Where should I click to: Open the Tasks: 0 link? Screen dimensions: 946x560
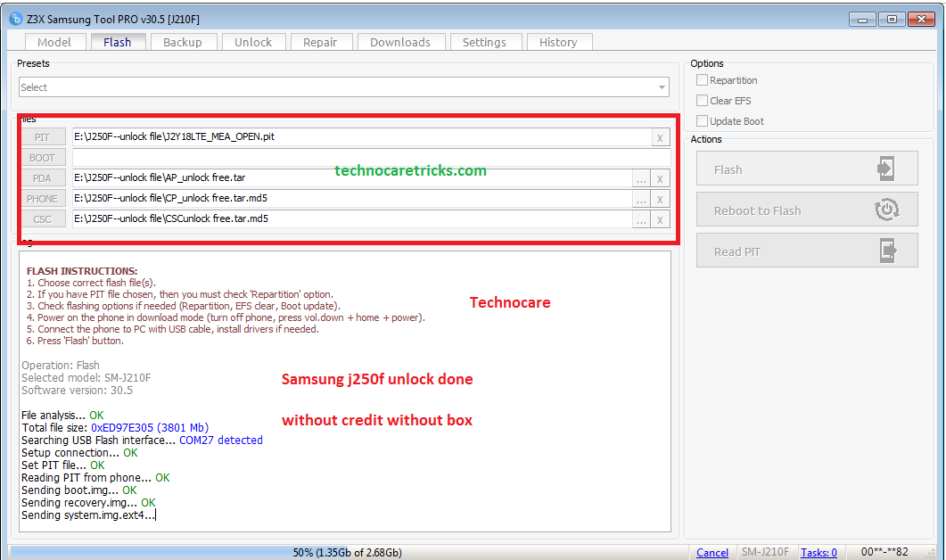pyautogui.click(x=818, y=553)
